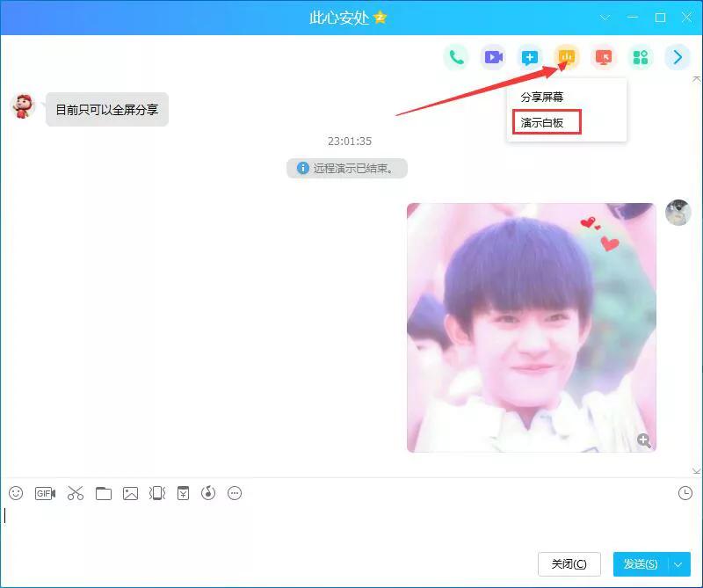Open the more apps grid icon
The width and height of the screenshot is (703, 588).
point(640,57)
